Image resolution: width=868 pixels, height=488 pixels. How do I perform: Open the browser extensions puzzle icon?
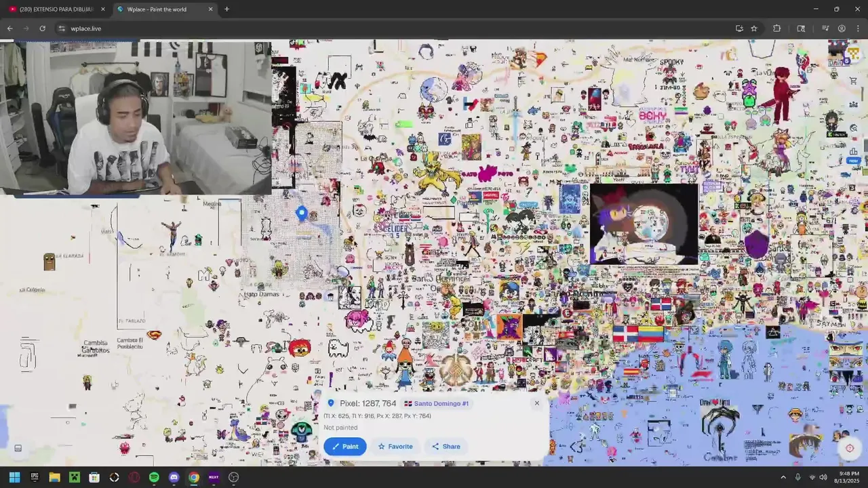pos(777,28)
